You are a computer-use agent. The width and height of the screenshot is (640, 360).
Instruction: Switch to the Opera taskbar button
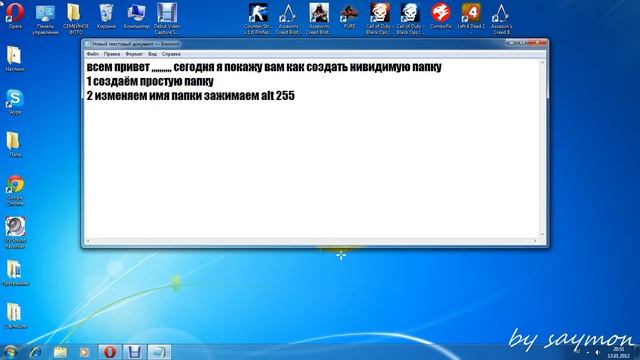109,352
